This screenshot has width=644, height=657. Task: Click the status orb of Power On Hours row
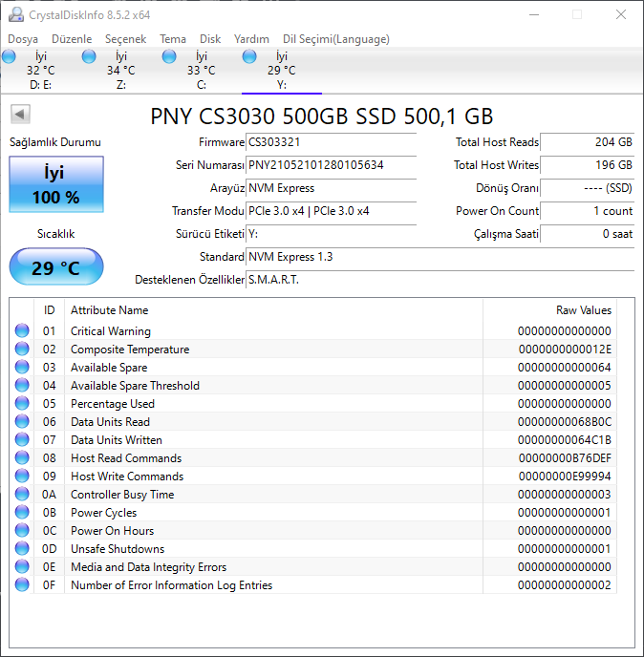[x=22, y=530]
